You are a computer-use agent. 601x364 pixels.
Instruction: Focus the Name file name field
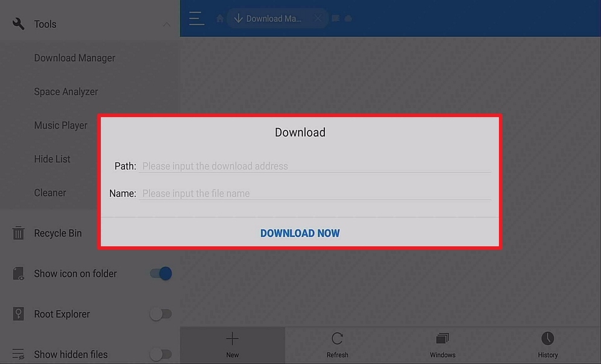315,194
